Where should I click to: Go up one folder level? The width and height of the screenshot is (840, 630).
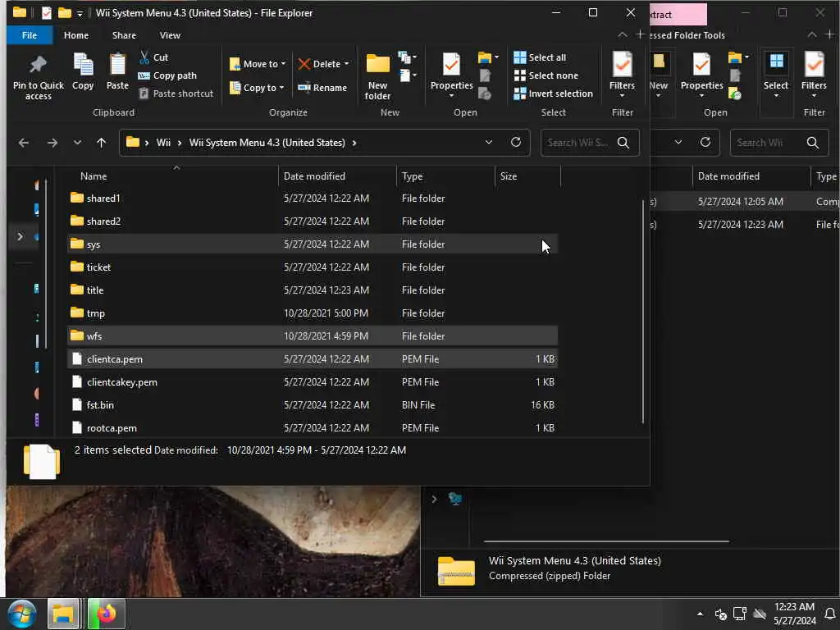101,143
